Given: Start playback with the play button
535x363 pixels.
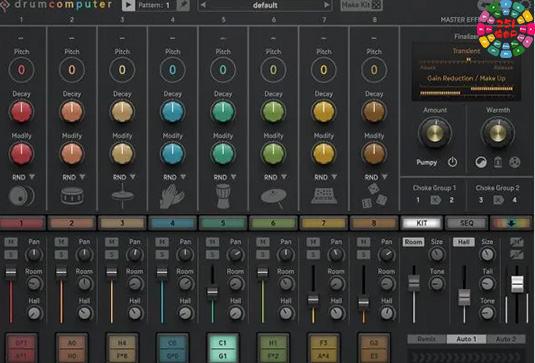Looking at the screenshot, I should [x=128, y=5].
